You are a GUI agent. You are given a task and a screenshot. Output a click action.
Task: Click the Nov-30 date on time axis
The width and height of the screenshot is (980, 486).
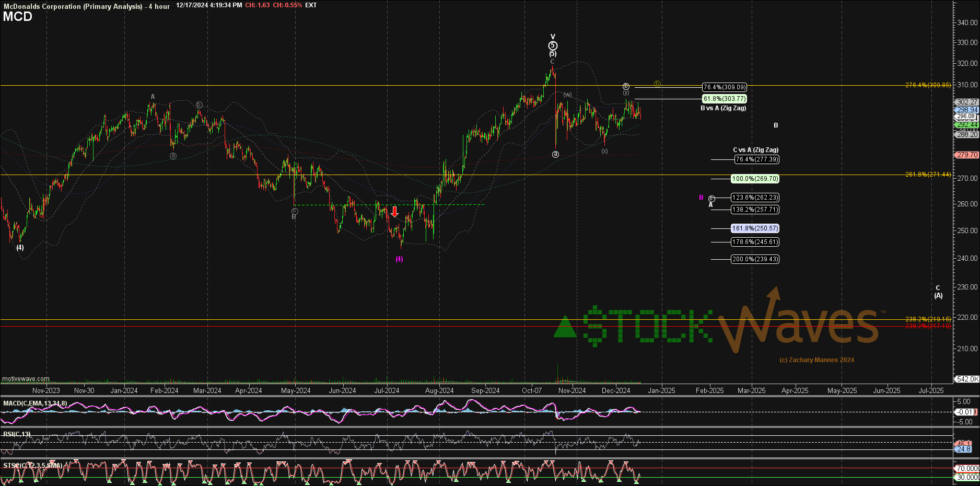click(84, 390)
